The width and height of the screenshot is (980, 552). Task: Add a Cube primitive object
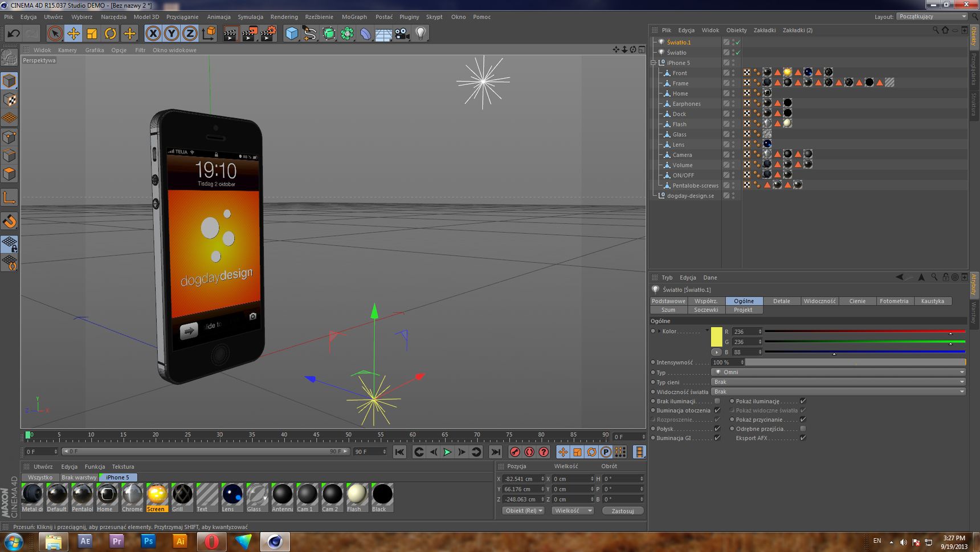pos(292,33)
